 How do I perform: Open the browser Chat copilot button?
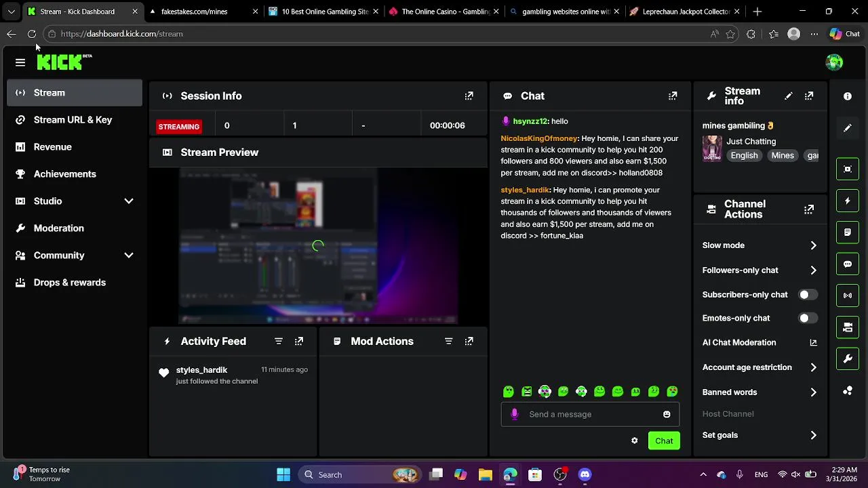[845, 34]
